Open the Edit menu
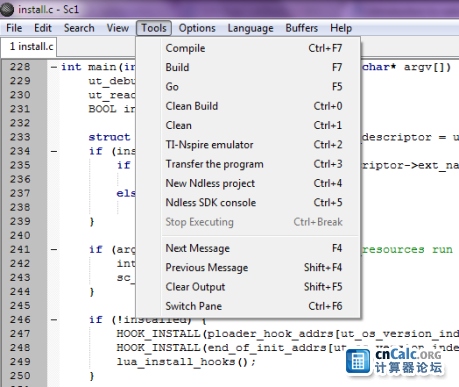This screenshot has height=387, width=459. [43, 28]
